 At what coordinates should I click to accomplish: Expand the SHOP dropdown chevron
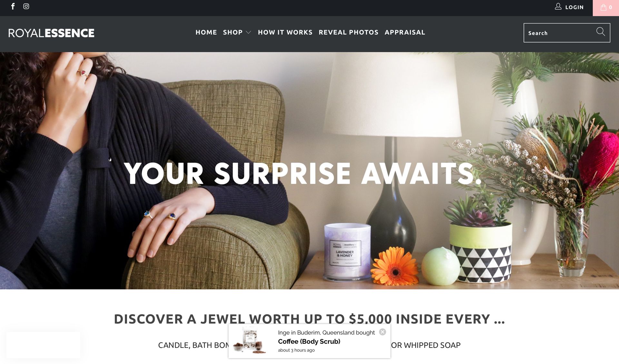coord(248,32)
